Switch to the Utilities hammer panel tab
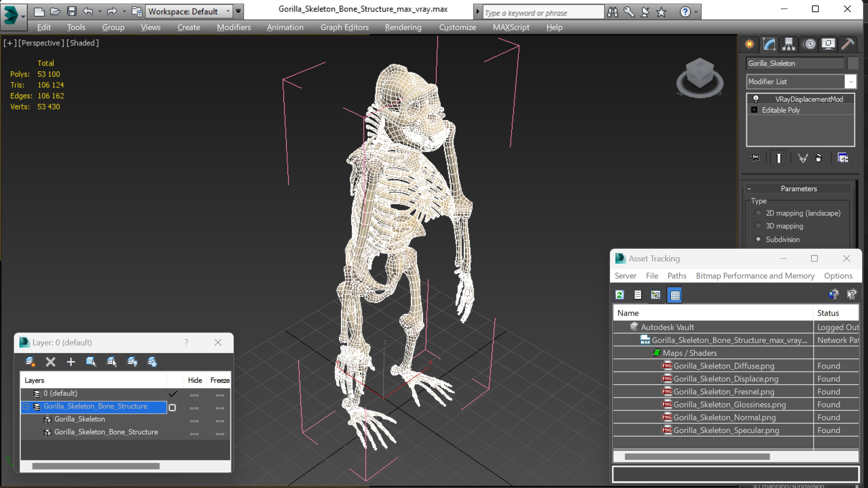Viewport: 868px width, 488px height. tap(848, 44)
